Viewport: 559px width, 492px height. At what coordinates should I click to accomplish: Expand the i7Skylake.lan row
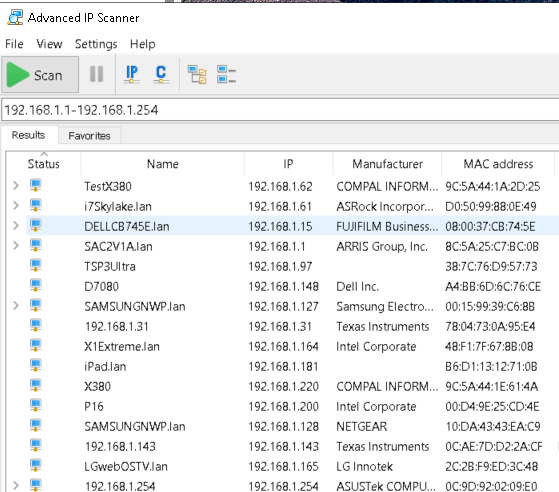16,205
